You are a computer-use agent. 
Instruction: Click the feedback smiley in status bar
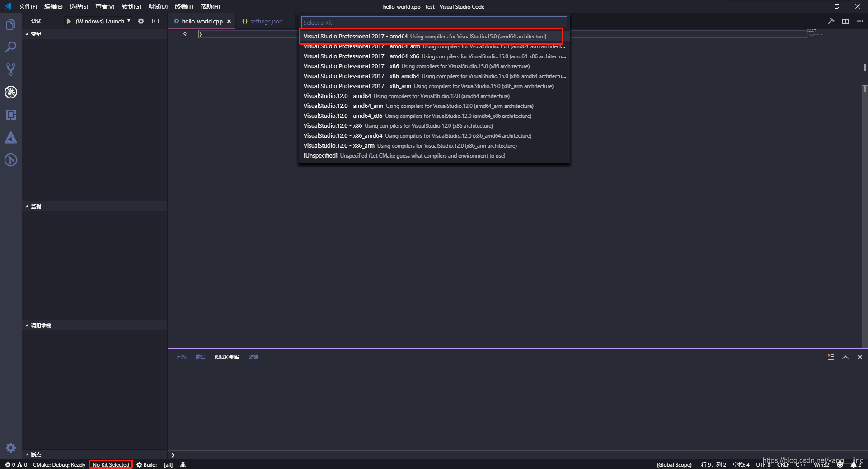[x=840, y=464]
